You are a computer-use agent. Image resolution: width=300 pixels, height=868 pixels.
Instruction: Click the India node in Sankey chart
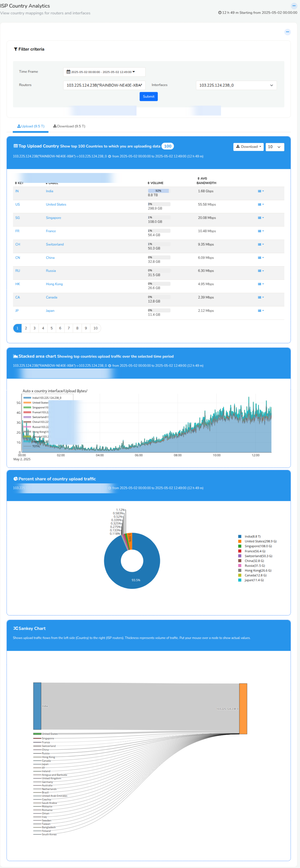pos(37,706)
